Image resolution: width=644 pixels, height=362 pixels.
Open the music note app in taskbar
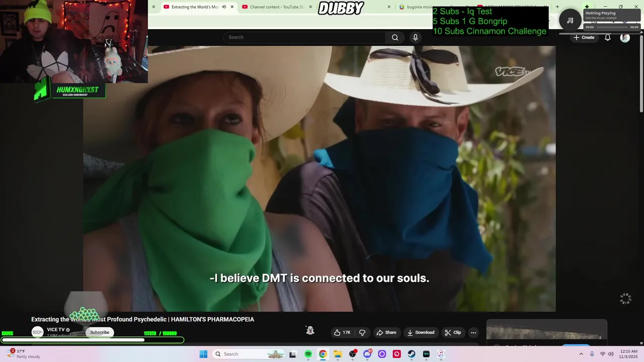coord(441,354)
